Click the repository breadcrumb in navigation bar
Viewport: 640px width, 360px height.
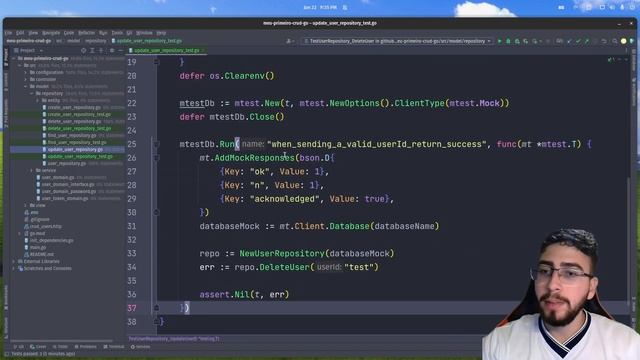point(96,41)
